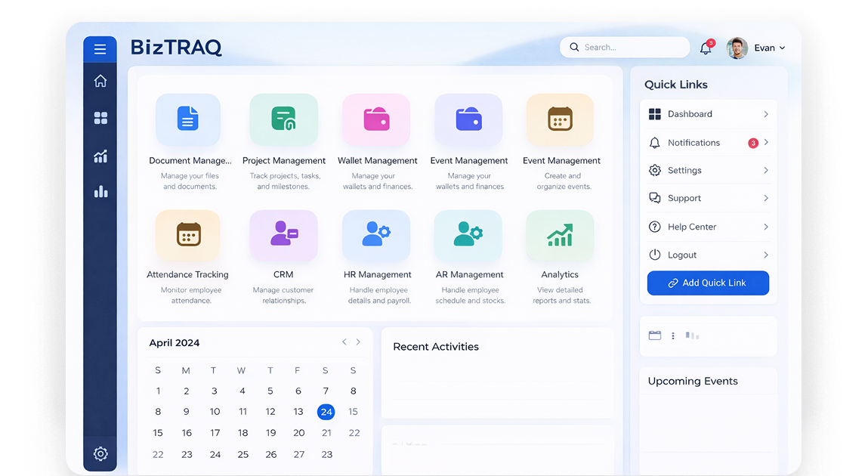Viewport: 868px width, 476px height.
Task: Go to next month in calendar
Action: click(x=358, y=342)
